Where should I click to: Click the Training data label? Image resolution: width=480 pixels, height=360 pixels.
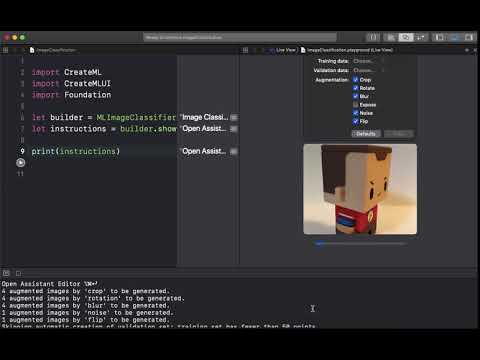pyautogui.click(x=333, y=61)
